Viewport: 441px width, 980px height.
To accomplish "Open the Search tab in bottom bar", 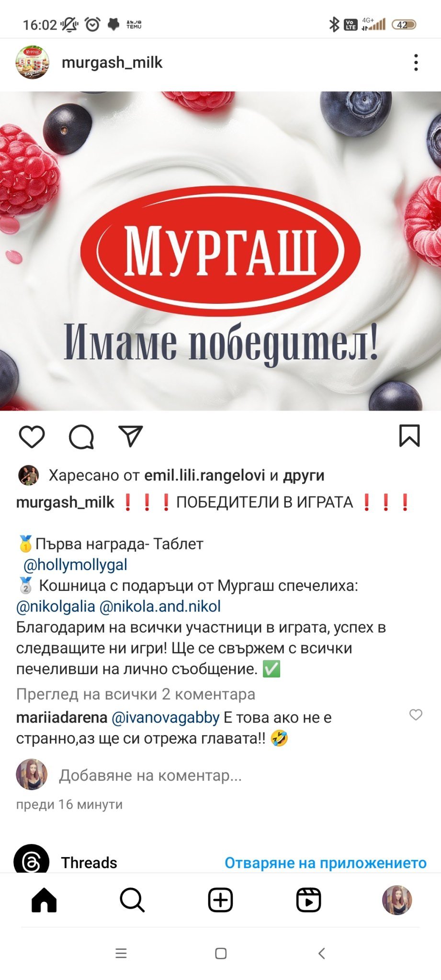I will pyautogui.click(x=132, y=900).
